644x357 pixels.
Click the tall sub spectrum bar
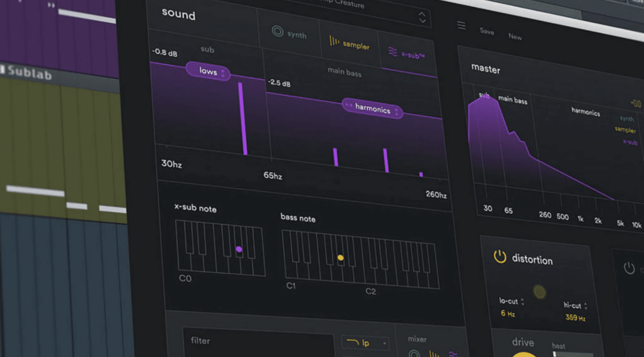pyautogui.click(x=243, y=119)
